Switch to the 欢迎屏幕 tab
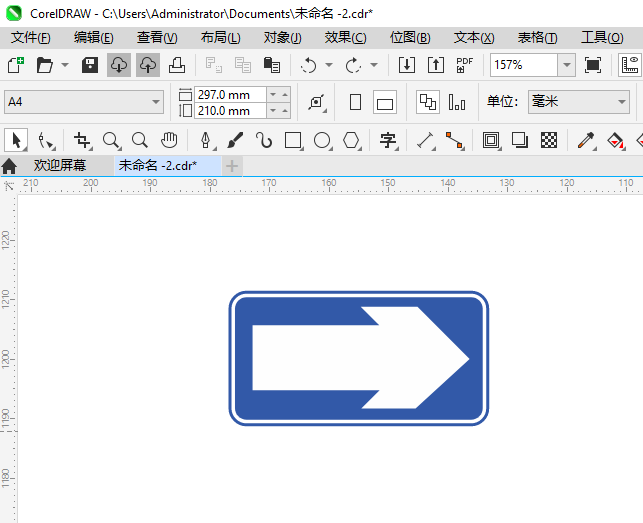The height and width of the screenshot is (523, 643). coord(60,166)
